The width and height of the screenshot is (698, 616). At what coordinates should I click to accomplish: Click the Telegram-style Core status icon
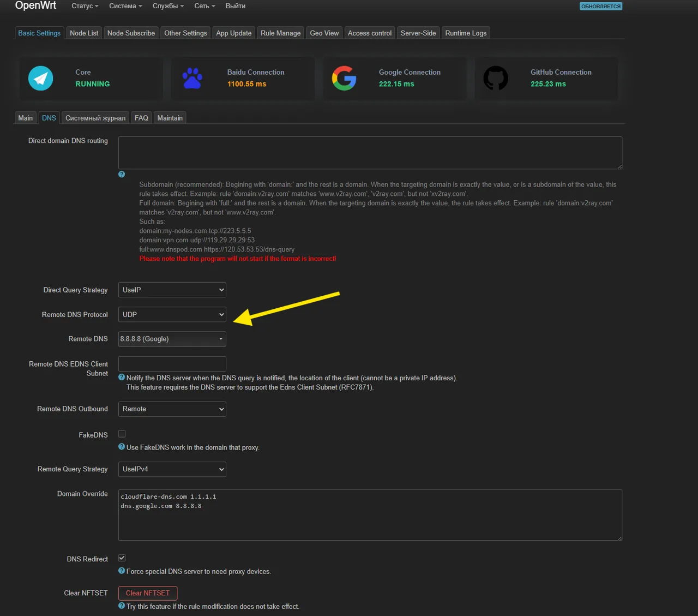point(40,78)
